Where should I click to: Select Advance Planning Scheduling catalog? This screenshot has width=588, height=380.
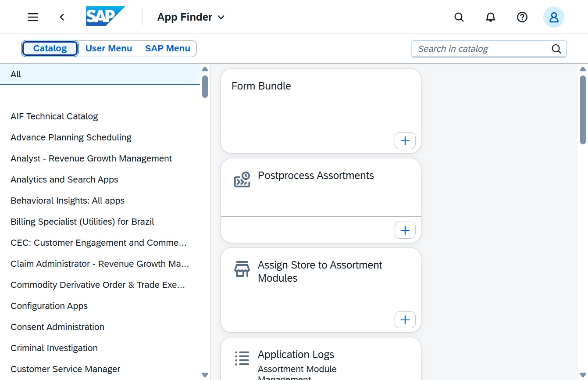(100, 137)
